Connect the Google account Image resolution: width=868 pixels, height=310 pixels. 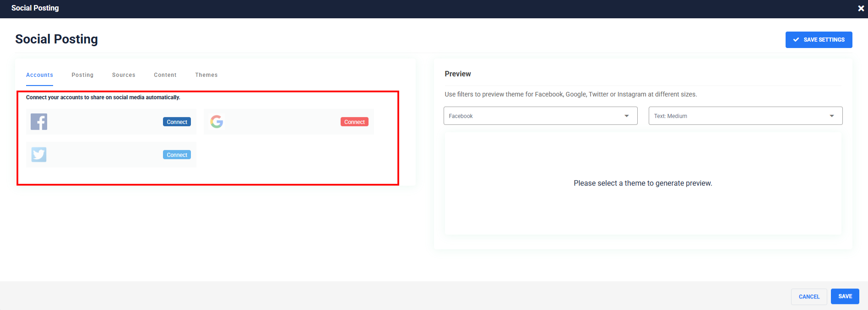[x=354, y=122]
